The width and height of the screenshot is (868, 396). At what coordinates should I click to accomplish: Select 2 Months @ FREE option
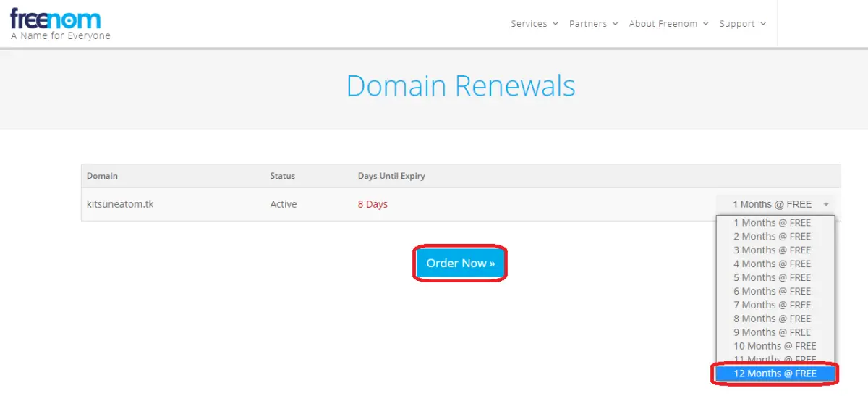pos(775,236)
